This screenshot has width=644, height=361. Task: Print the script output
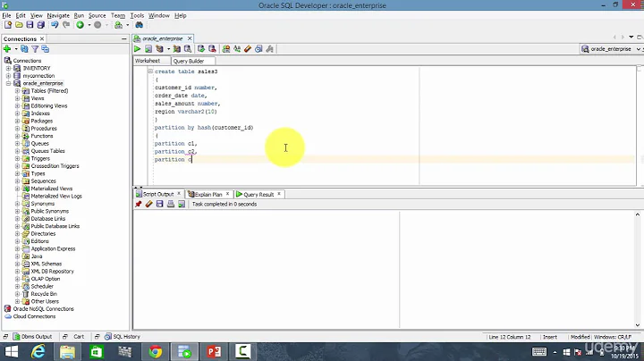[171, 204]
